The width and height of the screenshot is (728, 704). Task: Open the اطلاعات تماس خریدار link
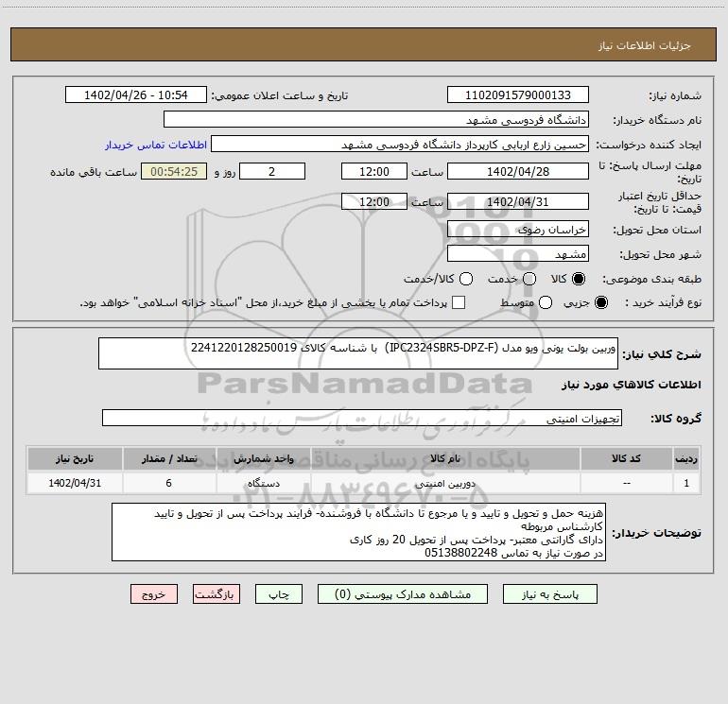click(156, 145)
